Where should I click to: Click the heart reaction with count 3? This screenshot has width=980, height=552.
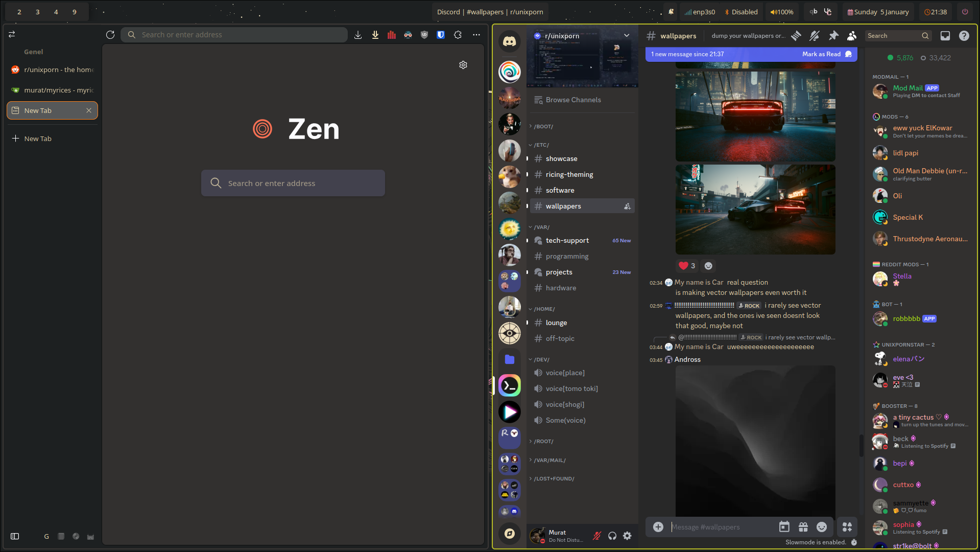[x=687, y=266]
